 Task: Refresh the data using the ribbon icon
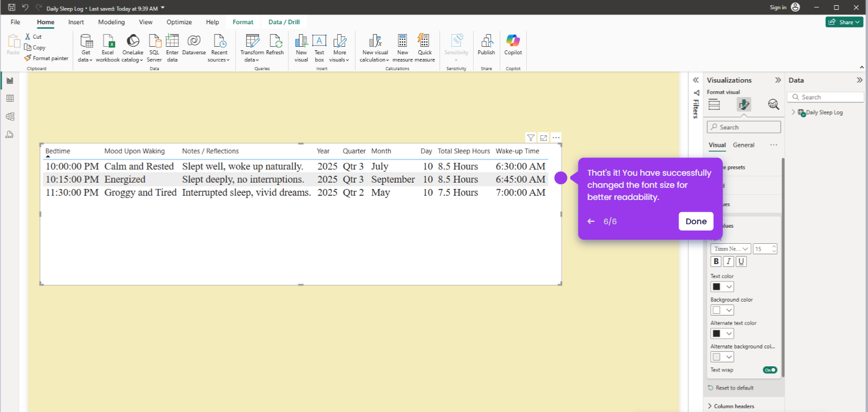pyautogui.click(x=276, y=46)
